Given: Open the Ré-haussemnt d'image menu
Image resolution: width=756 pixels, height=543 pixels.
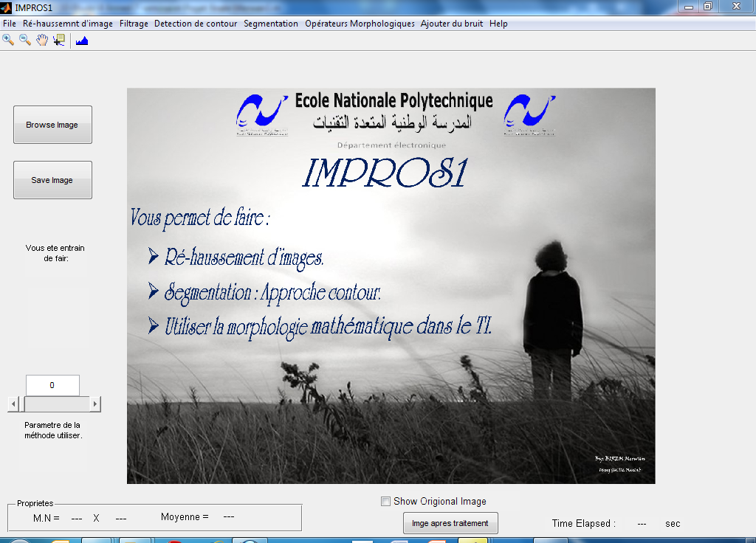Looking at the screenshot, I should point(67,24).
